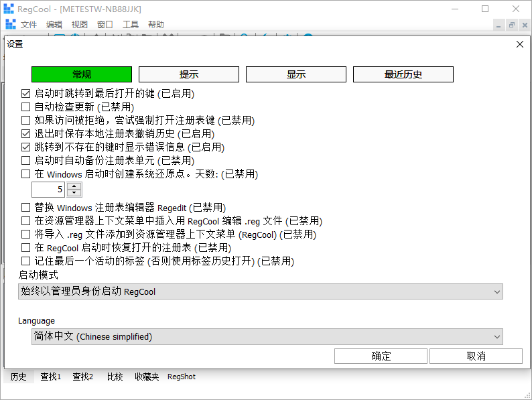Enable 启动时自动备份注册表单元 checkbox
Viewport: 532px width, 400px height.
25,161
